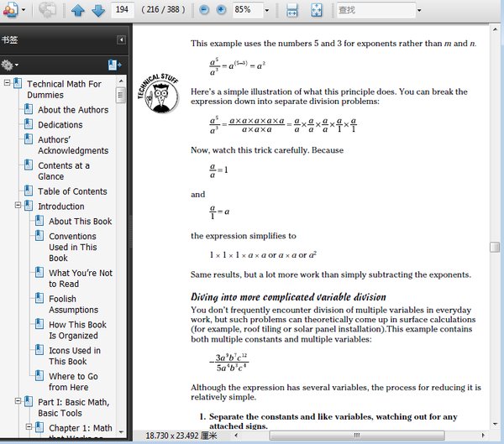Open the zoom percentage dropdown arrow

[x=267, y=10]
